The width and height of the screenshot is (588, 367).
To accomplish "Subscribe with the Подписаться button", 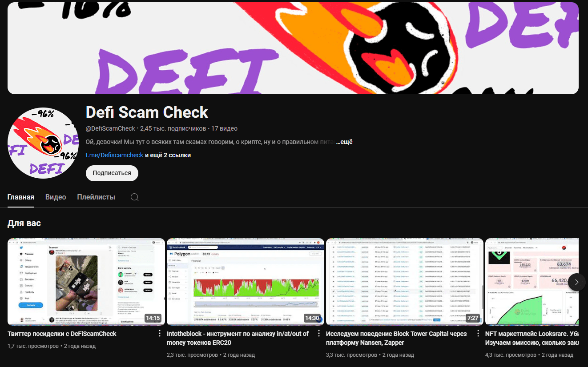I will (112, 173).
